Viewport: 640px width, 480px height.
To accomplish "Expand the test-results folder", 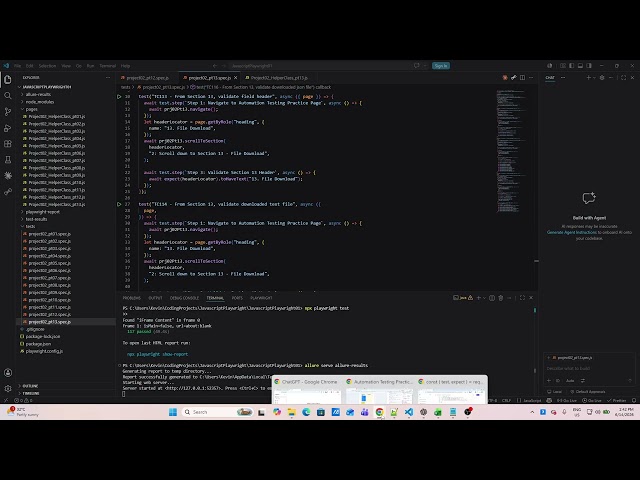I will (x=36, y=219).
